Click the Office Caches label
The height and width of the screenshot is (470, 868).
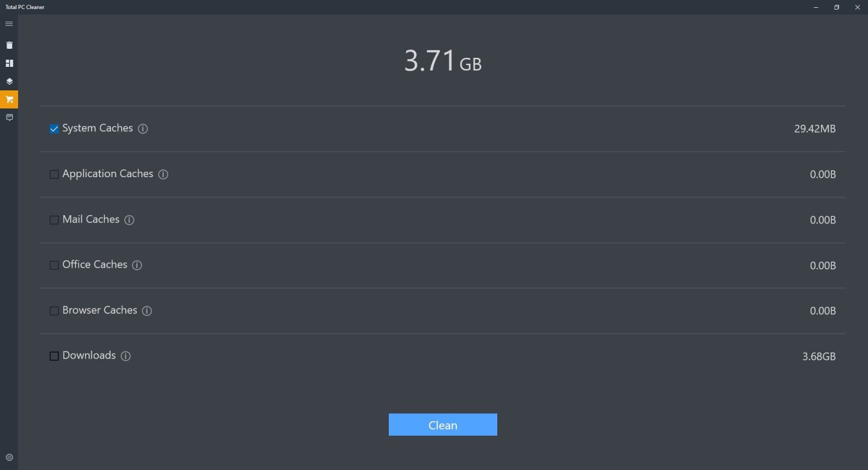(x=95, y=265)
